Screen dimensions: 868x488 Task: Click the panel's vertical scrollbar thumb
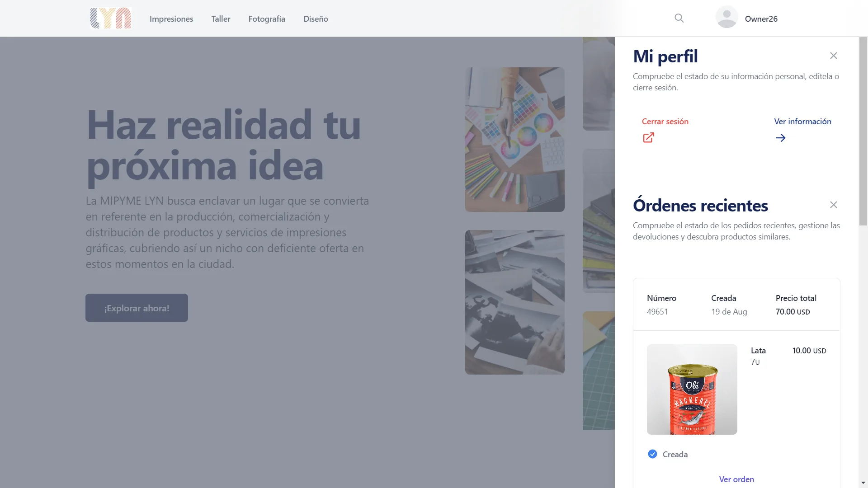click(x=863, y=131)
